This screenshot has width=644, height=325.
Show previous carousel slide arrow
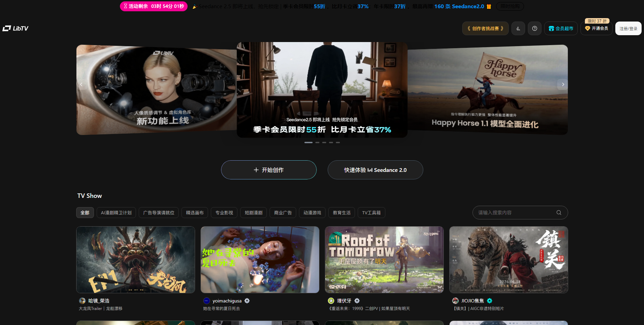pos(81,84)
